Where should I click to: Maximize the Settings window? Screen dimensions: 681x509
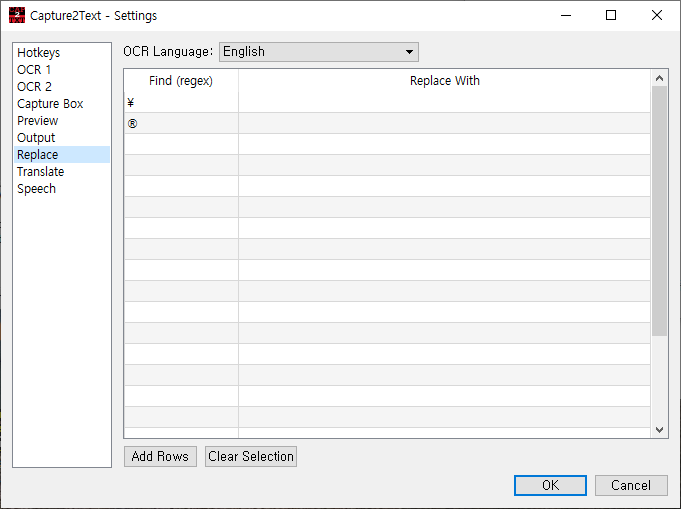pyautogui.click(x=611, y=15)
